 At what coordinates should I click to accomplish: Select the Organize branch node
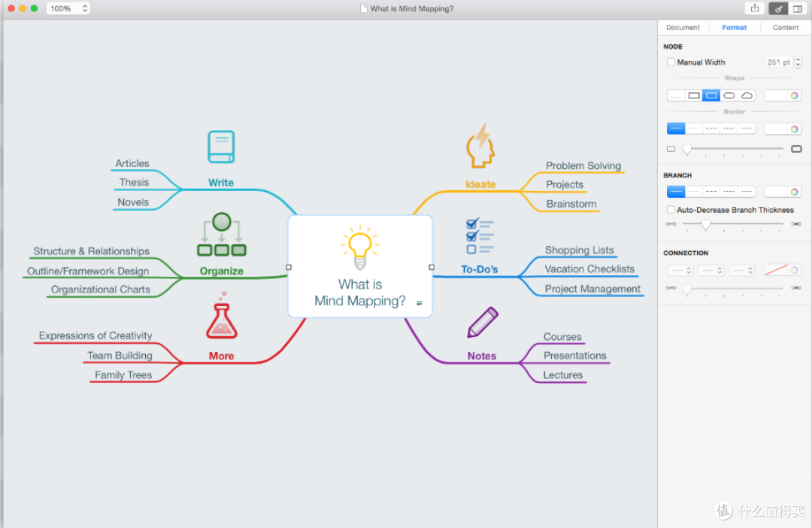tap(222, 271)
